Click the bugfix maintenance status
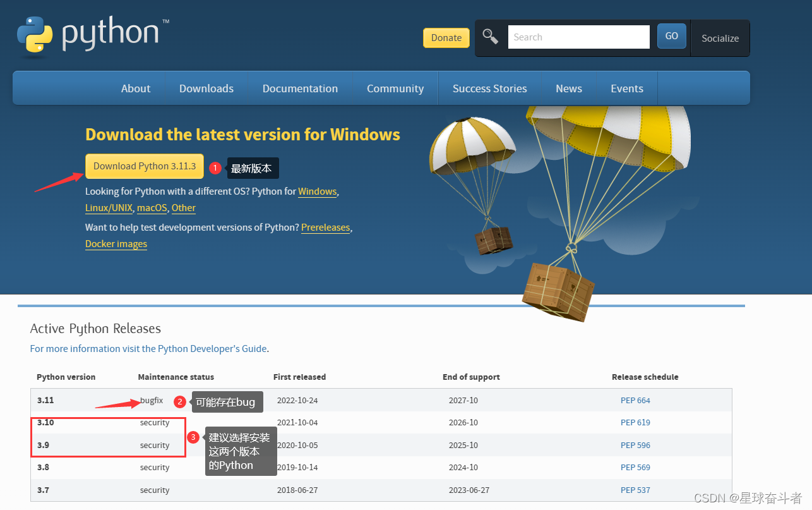Image resolution: width=812 pixels, height=510 pixels. pyautogui.click(x=152, y=400)
